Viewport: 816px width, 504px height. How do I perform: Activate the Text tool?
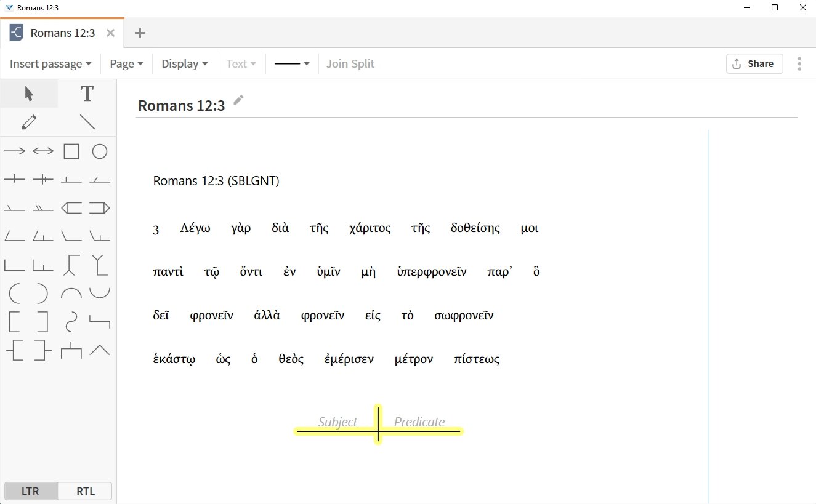(x=86, y=93)
